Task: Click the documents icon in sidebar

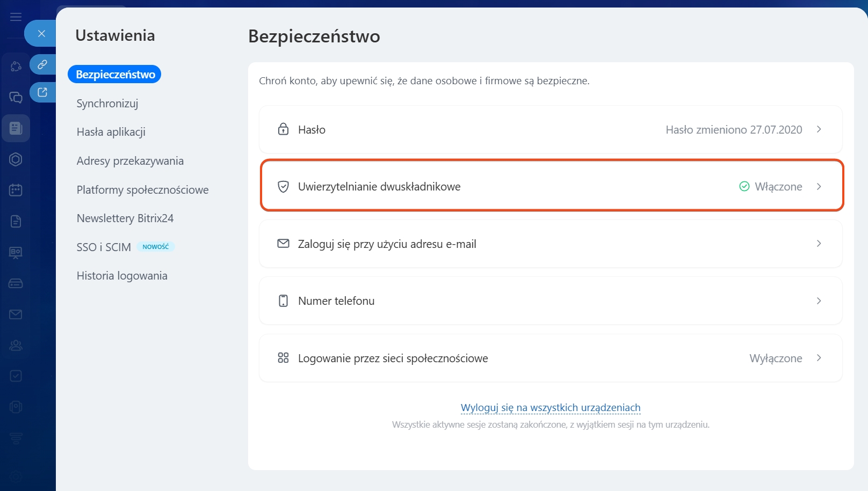Action: click(x=16, y=221)
